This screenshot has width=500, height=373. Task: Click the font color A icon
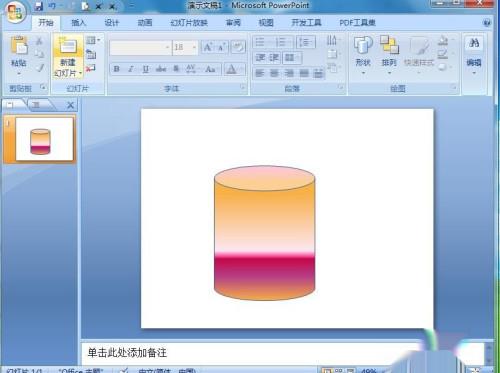click(231, 69)
